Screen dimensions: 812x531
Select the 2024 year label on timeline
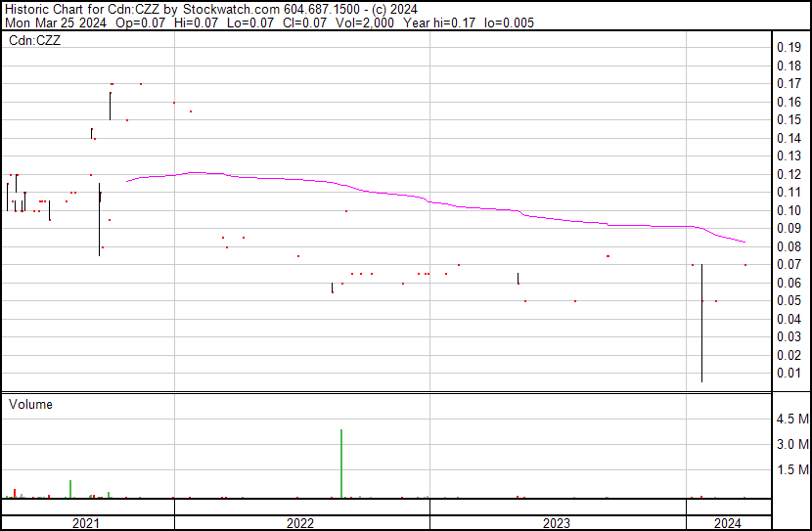click(x=728, y=523)
